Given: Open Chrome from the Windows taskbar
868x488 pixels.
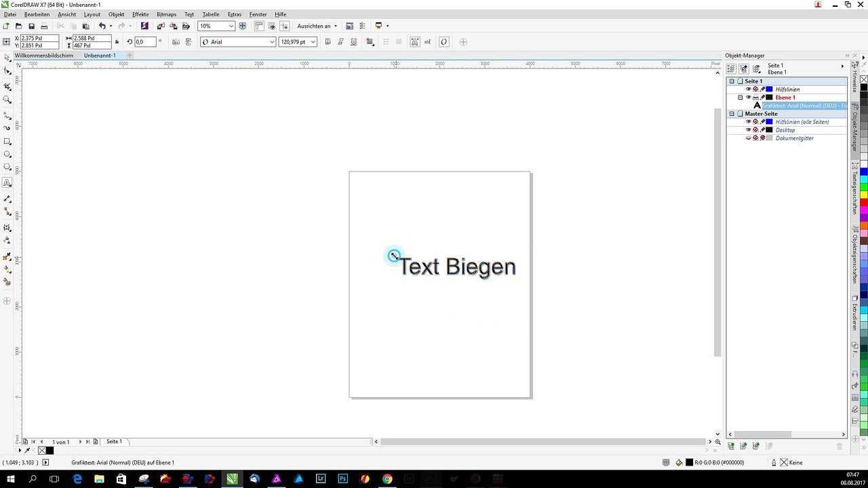Looking at the screenshot, I should [x=387, y=479].
